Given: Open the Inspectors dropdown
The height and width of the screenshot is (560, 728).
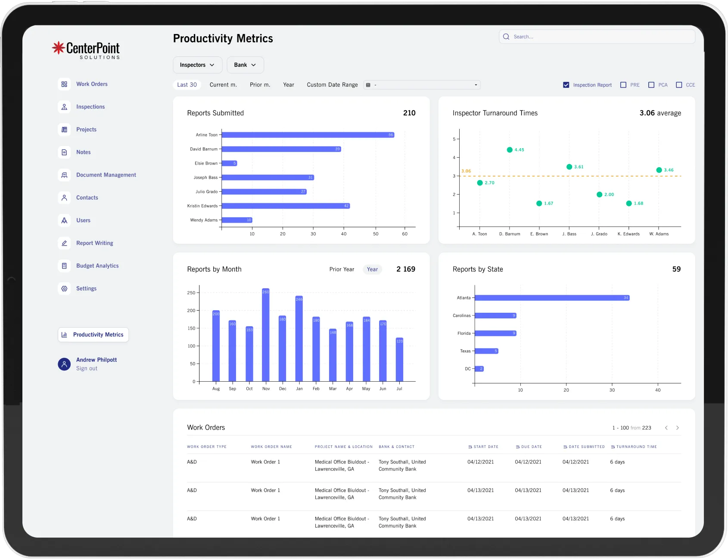Looking at the screenshot, I should pos(197,65).
